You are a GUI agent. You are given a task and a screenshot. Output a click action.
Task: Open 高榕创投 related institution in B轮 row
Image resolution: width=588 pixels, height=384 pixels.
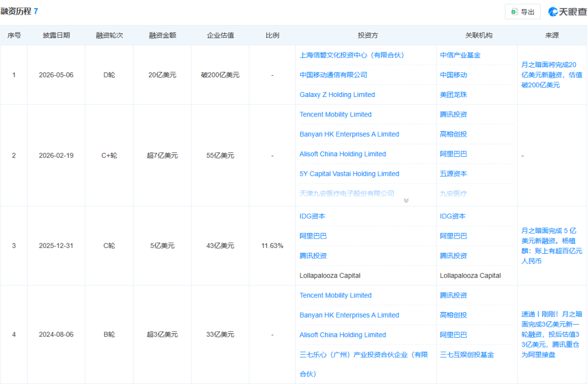point(453,315)
